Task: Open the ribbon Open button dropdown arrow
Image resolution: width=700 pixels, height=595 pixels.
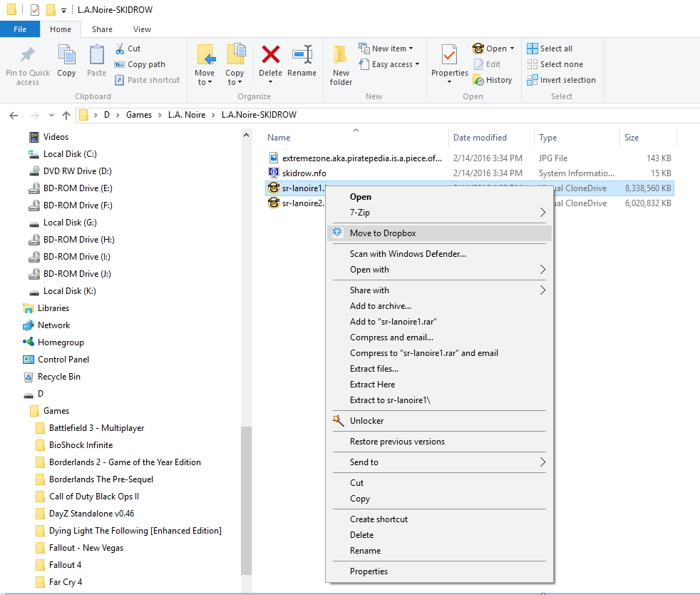Action: 512,49
